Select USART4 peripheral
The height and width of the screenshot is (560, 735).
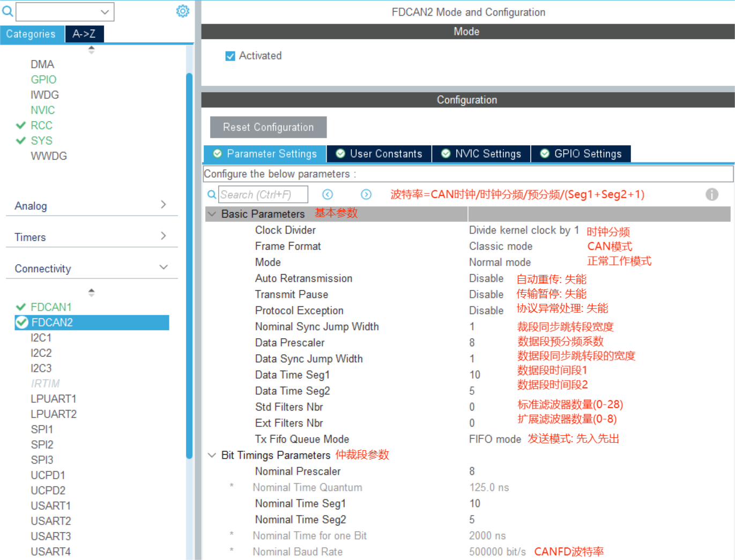pyautogui.click(x=50, y=551)
